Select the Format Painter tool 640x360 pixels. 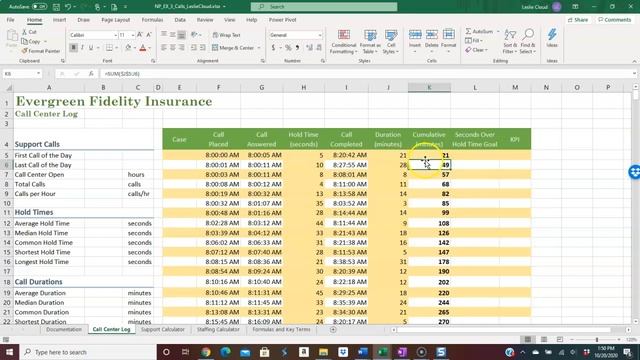41,51
